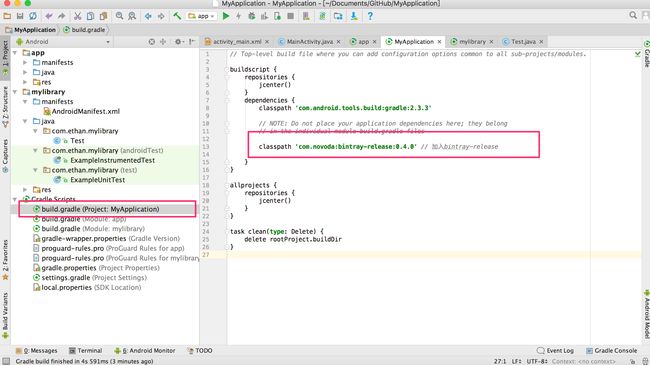Open the 6: Android Monitor tool window
The width and height of the screenshot is (650, 365).
[145, 350]
